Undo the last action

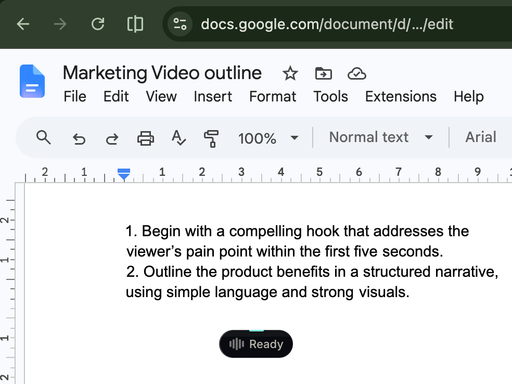coord(79,138)
